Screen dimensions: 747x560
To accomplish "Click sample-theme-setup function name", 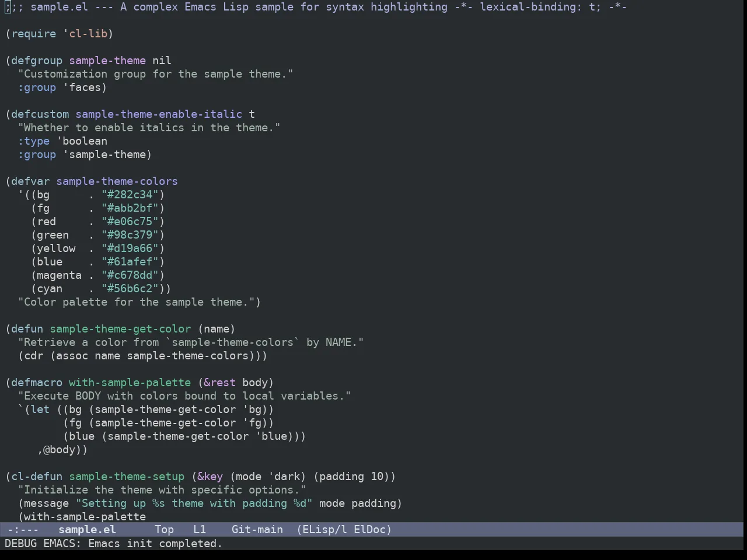I will click(127, 477).
